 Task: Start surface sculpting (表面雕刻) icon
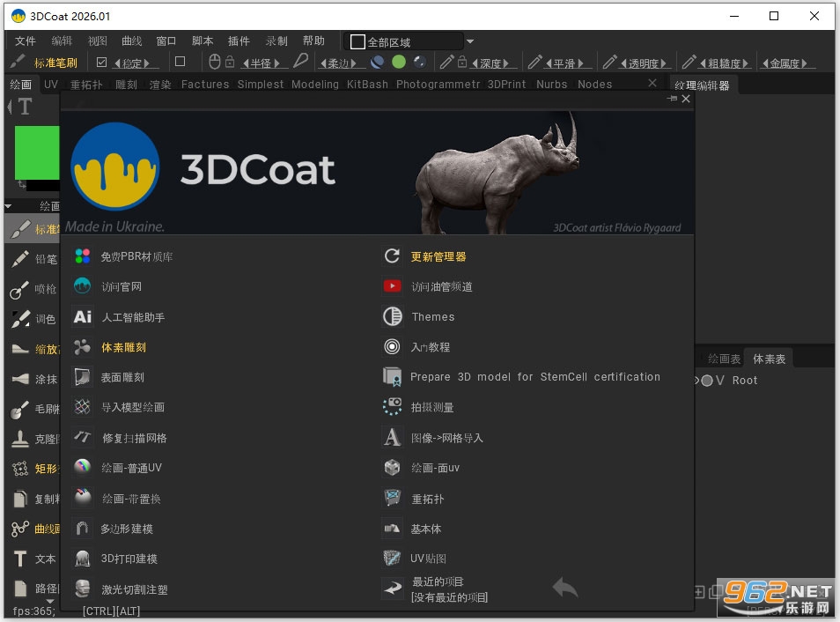point(83,377)
